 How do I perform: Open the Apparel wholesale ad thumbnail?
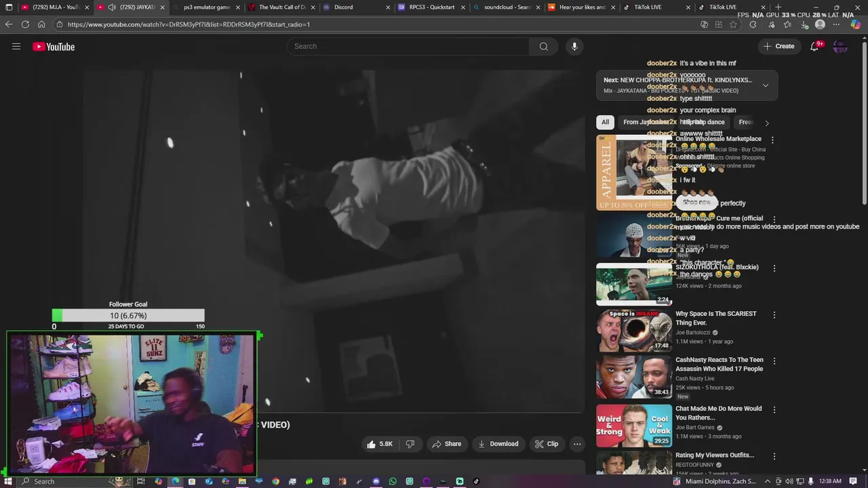coord(634,172)
